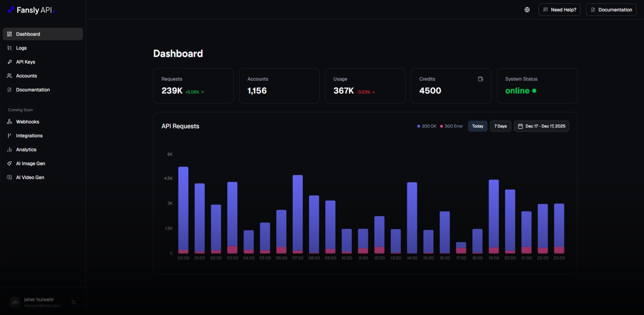Toggle the 500 Error series in the legend

[451, 126]
